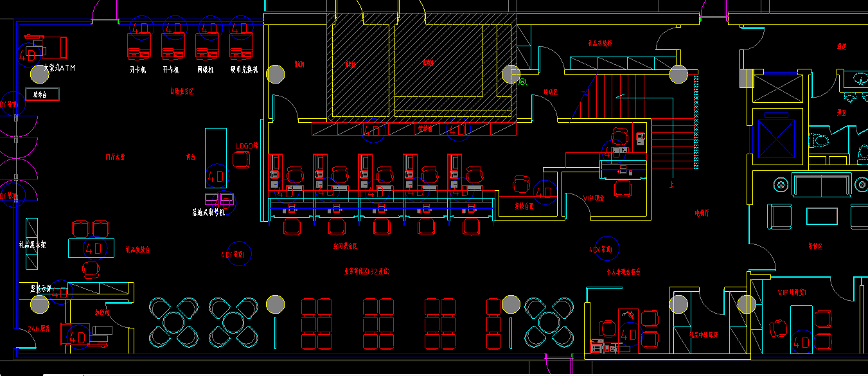Click the 门厅大堂 room label
Viewport: 868px width, 376px height.
point(116,156)
